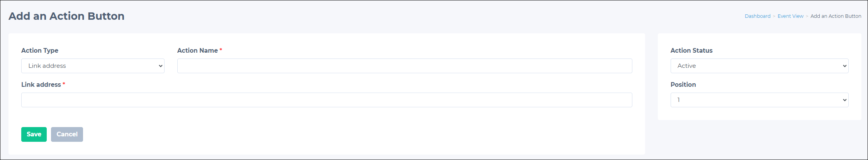This screenshot has height=160, width=868.
Task: Open the Position select showing 1
Action: pyautogui.click(x=759, y=100)
